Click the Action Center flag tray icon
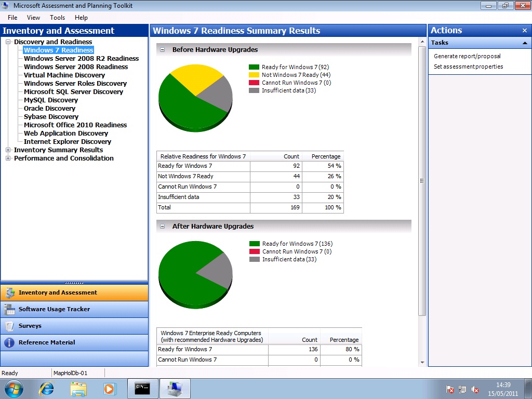The width and height of the screenshot is (532, 399). pyautogui.click(x=450, y=390)
